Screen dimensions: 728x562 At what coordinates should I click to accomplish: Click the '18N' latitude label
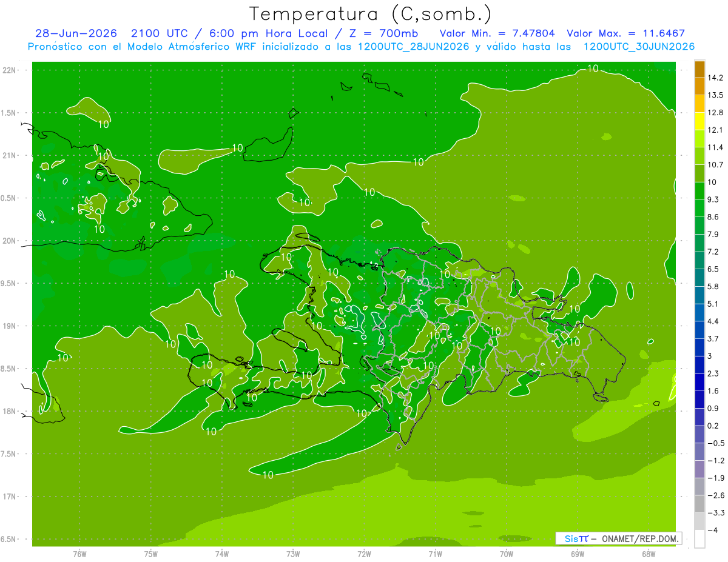[9, 412]
